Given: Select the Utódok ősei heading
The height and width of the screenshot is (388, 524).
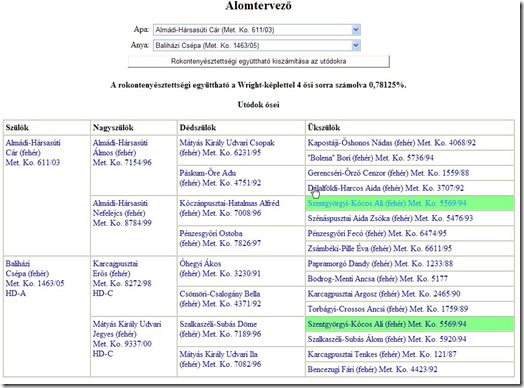Looking at the screenshot, I should point(259,105).
